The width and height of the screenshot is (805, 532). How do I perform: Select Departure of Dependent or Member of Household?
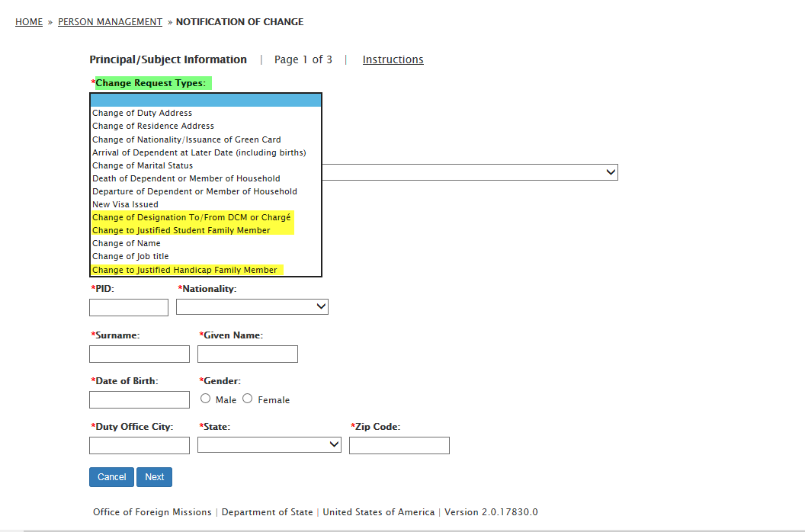tap(206, 191)
